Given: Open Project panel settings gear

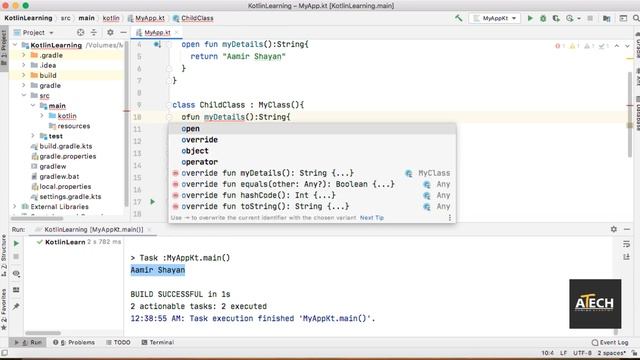Looking at the screenshot, I should pyautogui.click(x=110, y=32).
